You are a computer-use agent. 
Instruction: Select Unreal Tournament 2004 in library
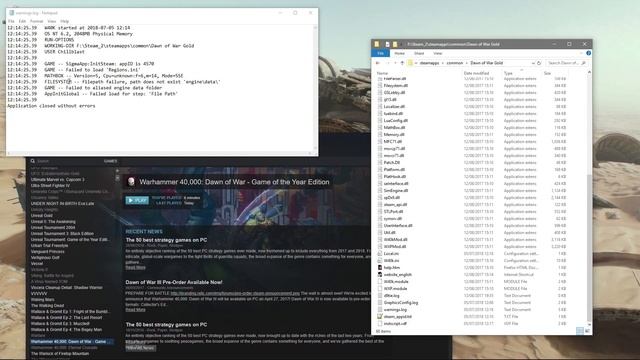pos(53,228)
